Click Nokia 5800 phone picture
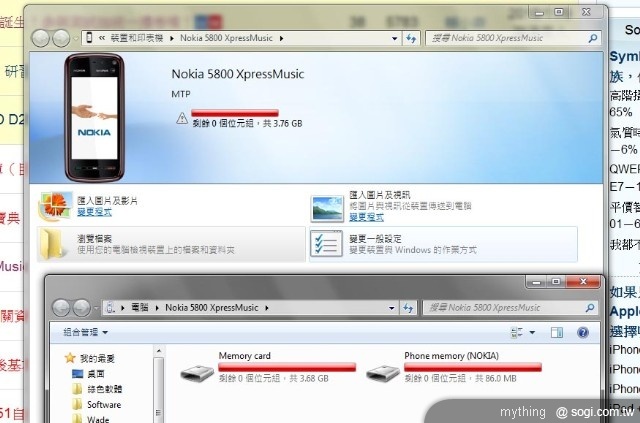 [x=94, y=117]
